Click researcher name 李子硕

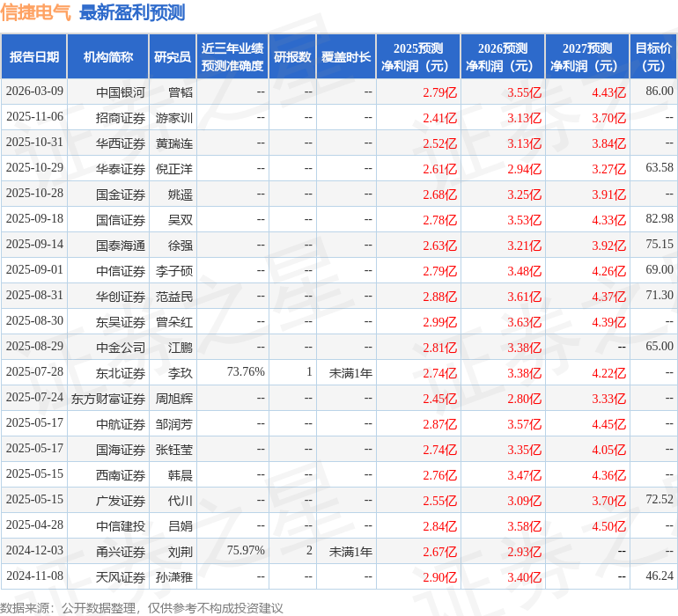click(x=174, y=271)
